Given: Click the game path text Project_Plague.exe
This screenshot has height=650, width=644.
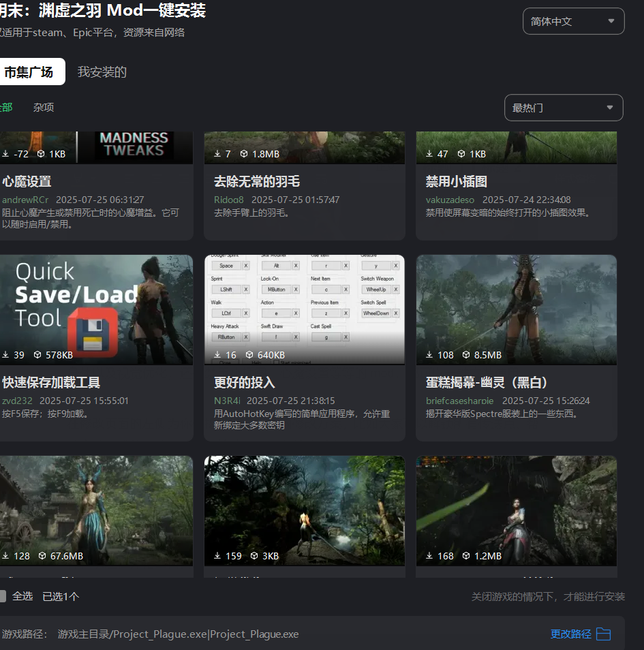Looking at the screenshot, I should (x=178, y=634).
